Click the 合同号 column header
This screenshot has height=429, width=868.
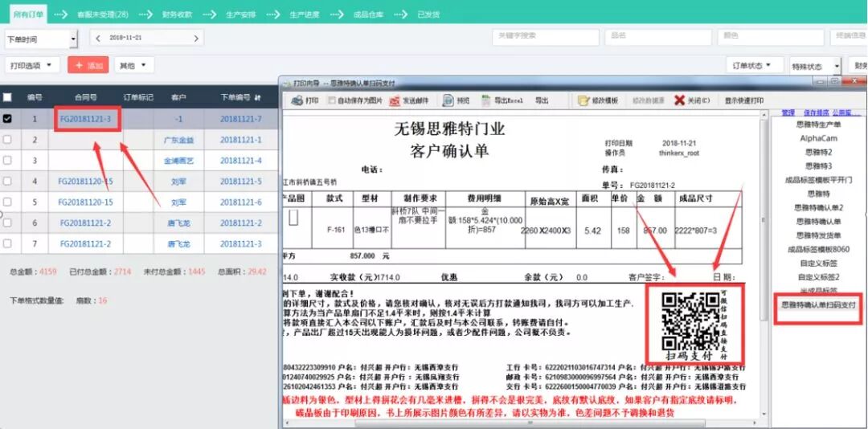86,97
